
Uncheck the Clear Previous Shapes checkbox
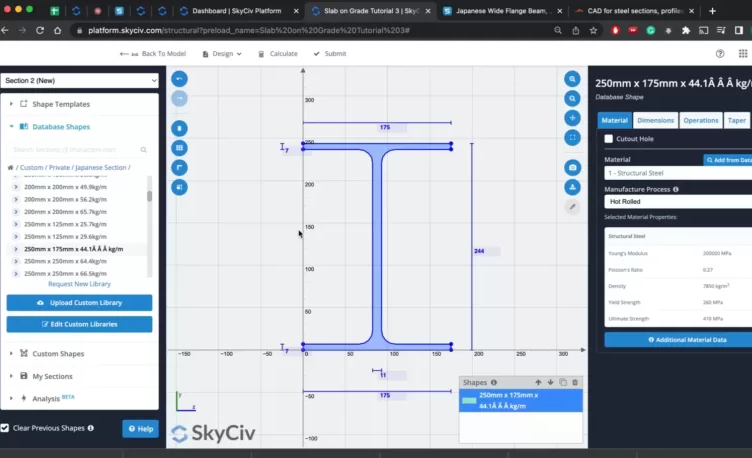[5, 428]
